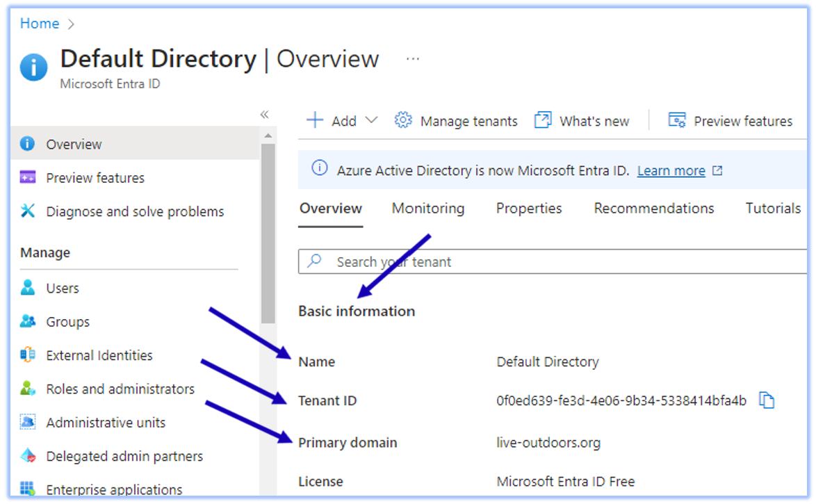Image resolution: width=816 pixels, height=504 pixels.
Task: Click the Users icon in sidebar
Action: click(28, 288)
